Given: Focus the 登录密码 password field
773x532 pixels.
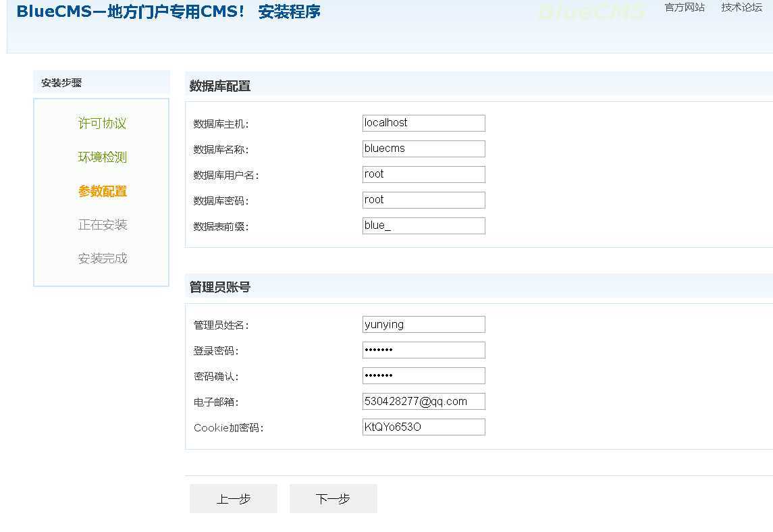Looking at the screenshot, I should pos(423,350).
